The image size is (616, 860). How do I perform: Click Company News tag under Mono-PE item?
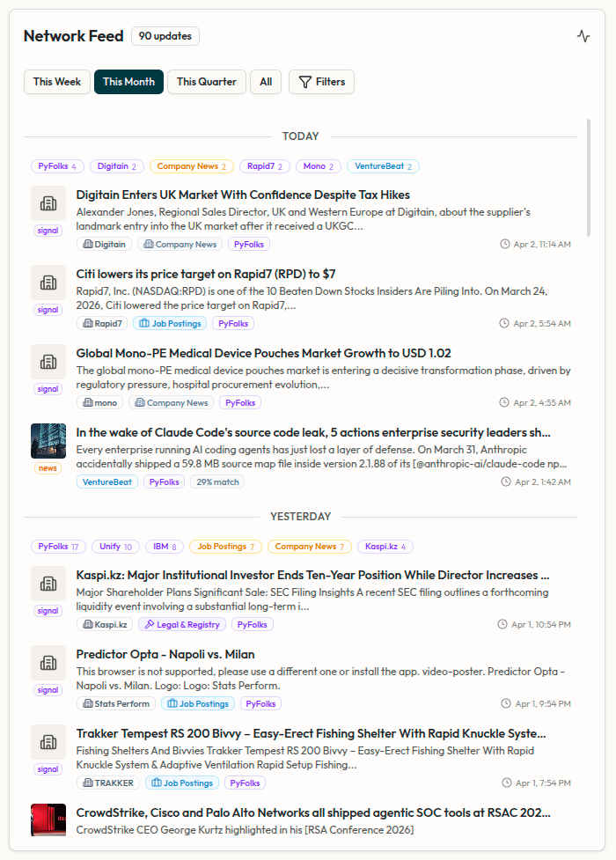[171, 402]
